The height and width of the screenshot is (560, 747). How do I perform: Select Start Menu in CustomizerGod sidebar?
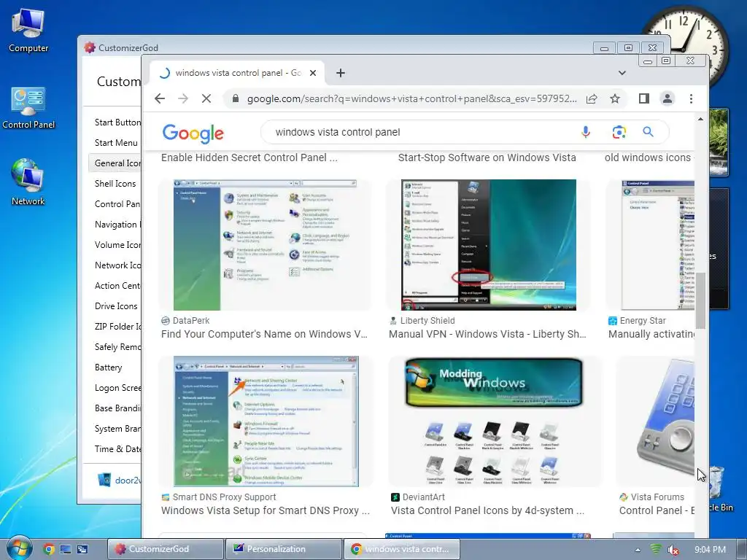[116, 143]
